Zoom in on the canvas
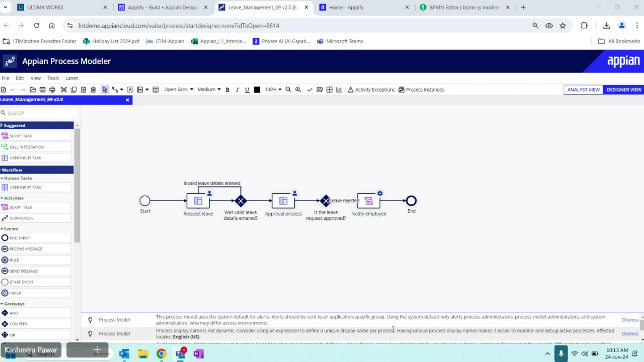644x362 pixels. pos(298,90)
